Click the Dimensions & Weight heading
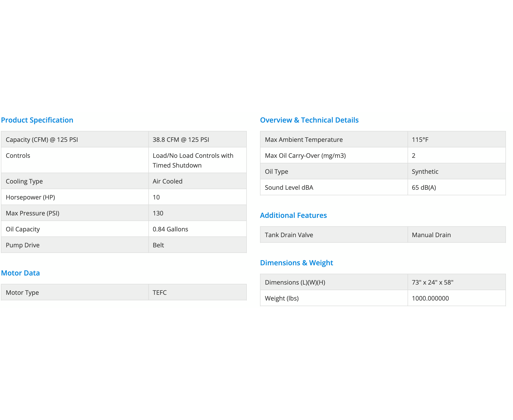The image size is (513, 420). pyautogui.click(x=296, y=263)
